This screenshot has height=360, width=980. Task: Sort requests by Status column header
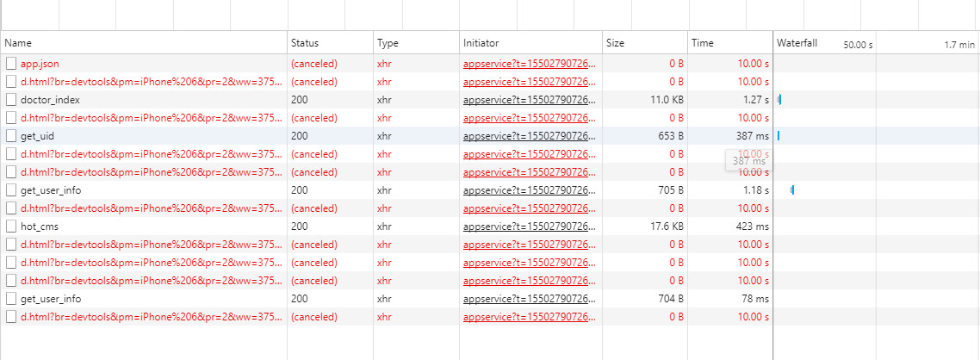pos(305,42)
